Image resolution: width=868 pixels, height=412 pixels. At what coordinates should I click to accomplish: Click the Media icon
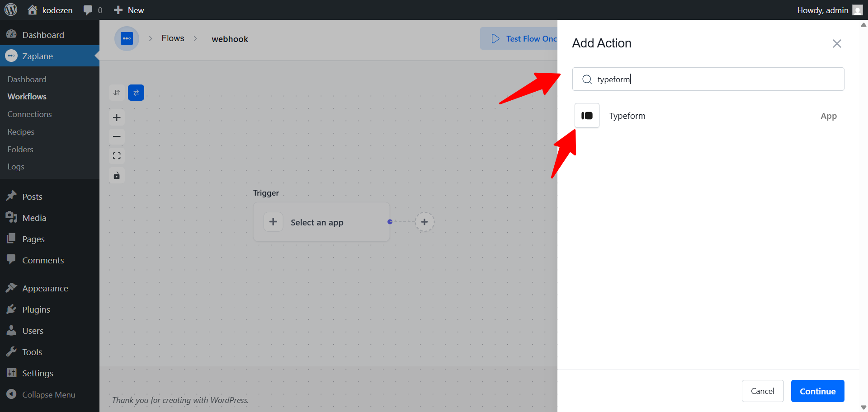point(11,217)
